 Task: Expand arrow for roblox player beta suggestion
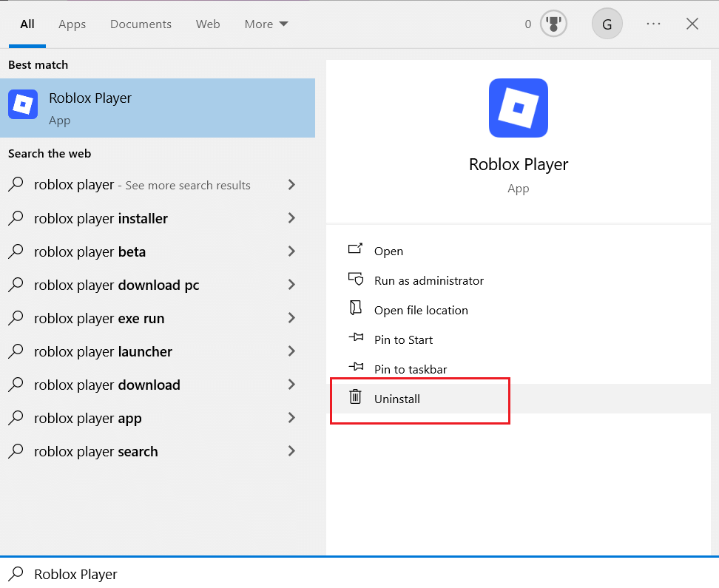tap(291, 251)
